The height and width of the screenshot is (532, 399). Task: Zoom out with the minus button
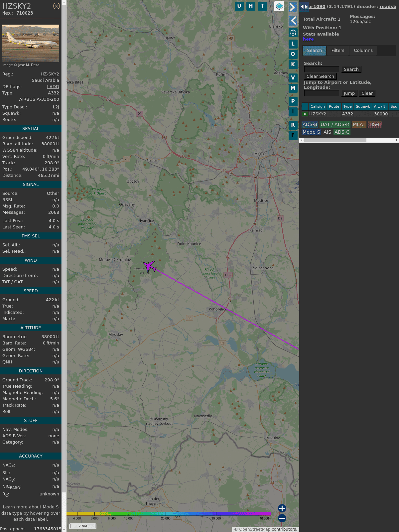click(282, 518)
